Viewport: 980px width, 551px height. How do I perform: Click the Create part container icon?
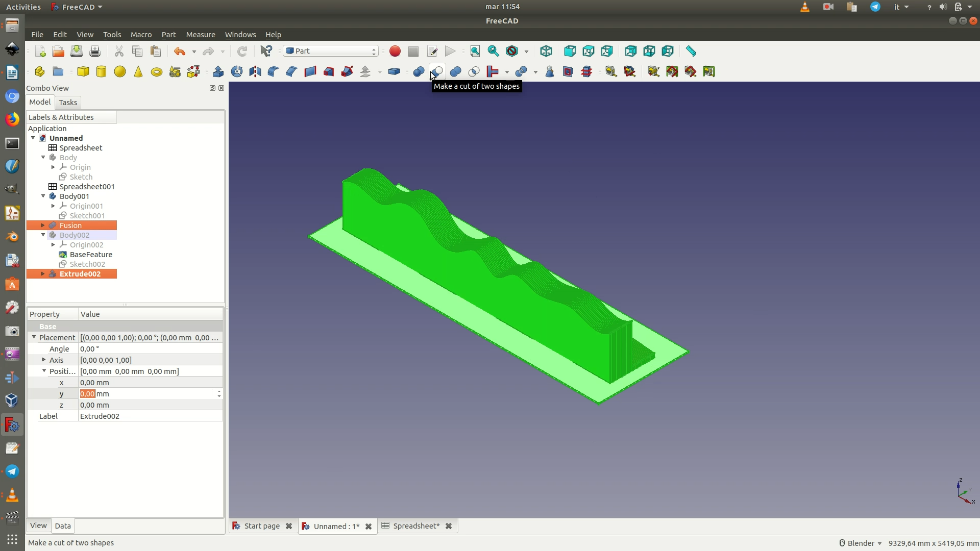[x=40, y=72]
